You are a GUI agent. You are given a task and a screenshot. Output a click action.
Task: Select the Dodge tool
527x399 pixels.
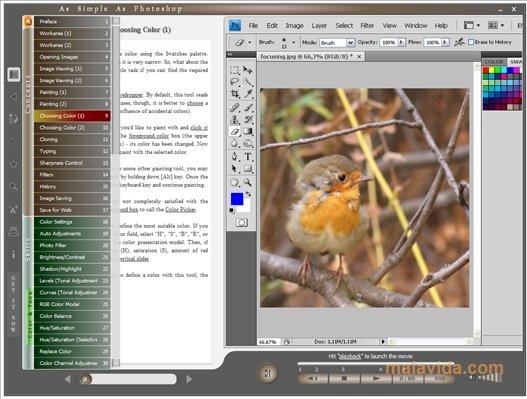(x=248, y=144)
